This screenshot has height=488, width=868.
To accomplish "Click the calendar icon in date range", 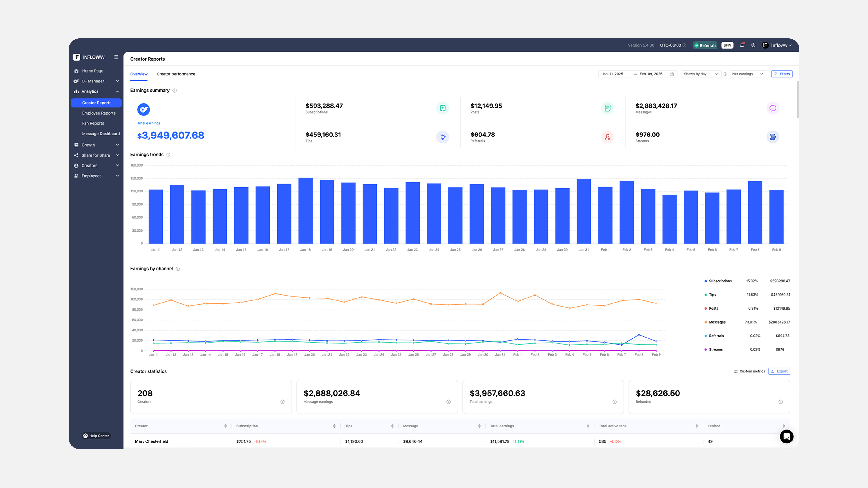I will click(672, 74).
